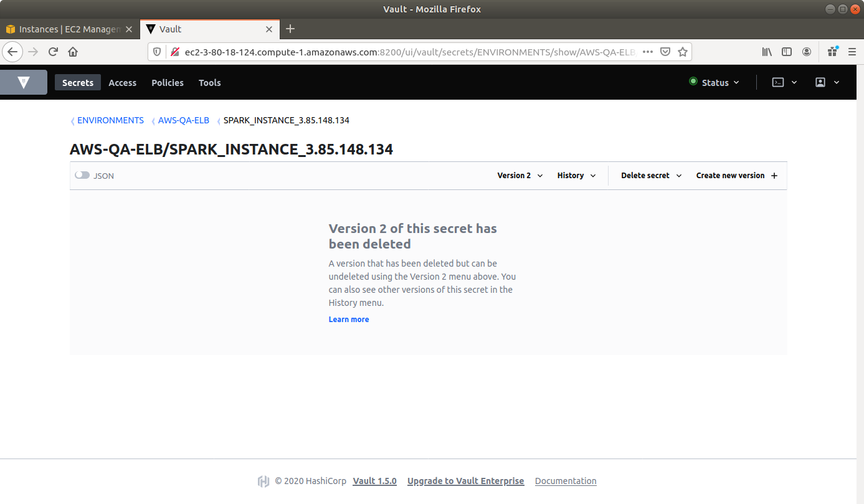864x504 pixels.
Task: Click the SPARK_INSTANCE_3.85.148.134 breadcrumb text
Action: pyautogui.click(x=287, y=120)
